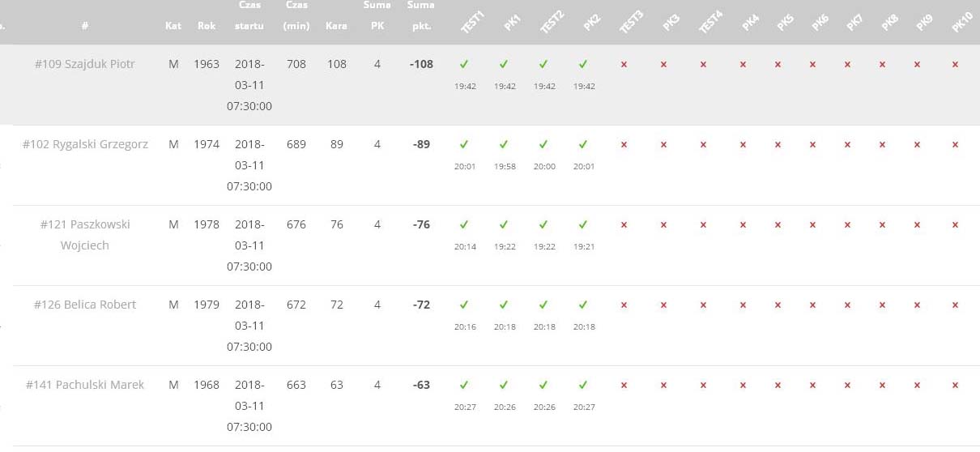Click red X under PK5 for Rygalski Grzegorz

point(778,145)
